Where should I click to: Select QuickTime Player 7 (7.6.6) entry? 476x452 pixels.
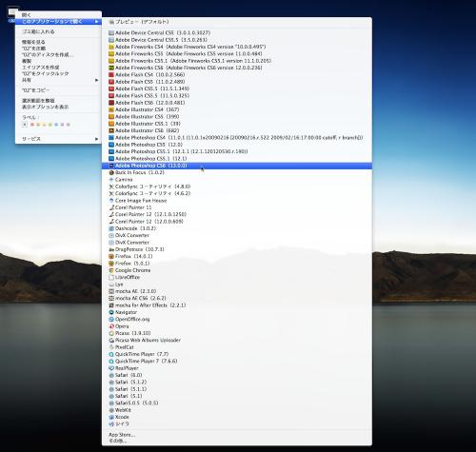tap(237, 361)
